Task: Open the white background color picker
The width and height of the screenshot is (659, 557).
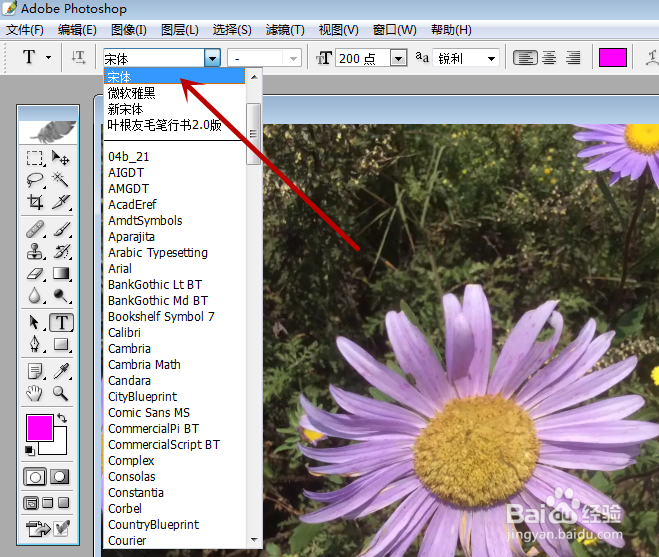Action: pos(60,448)
